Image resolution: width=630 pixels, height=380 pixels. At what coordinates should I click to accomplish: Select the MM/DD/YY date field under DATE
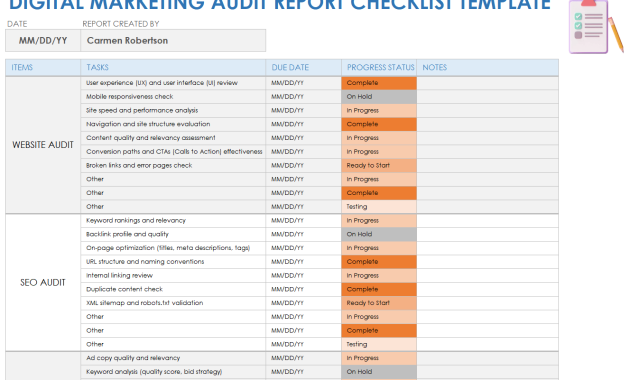click(43, 41)
